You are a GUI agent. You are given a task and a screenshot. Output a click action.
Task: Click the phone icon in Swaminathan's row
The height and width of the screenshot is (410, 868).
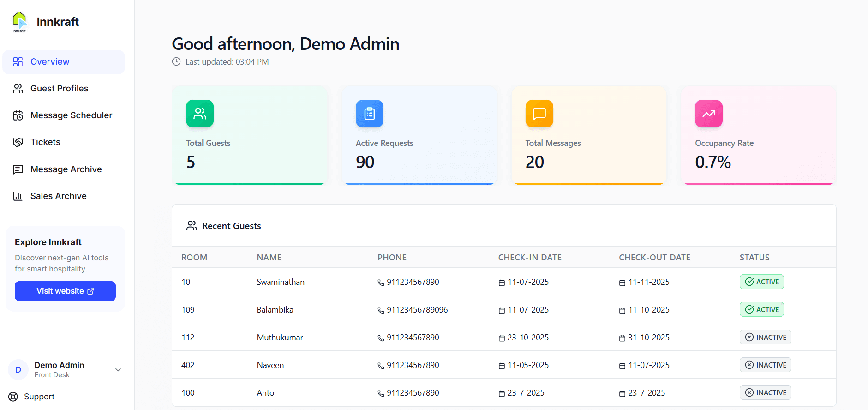click(x=381, y=283)
